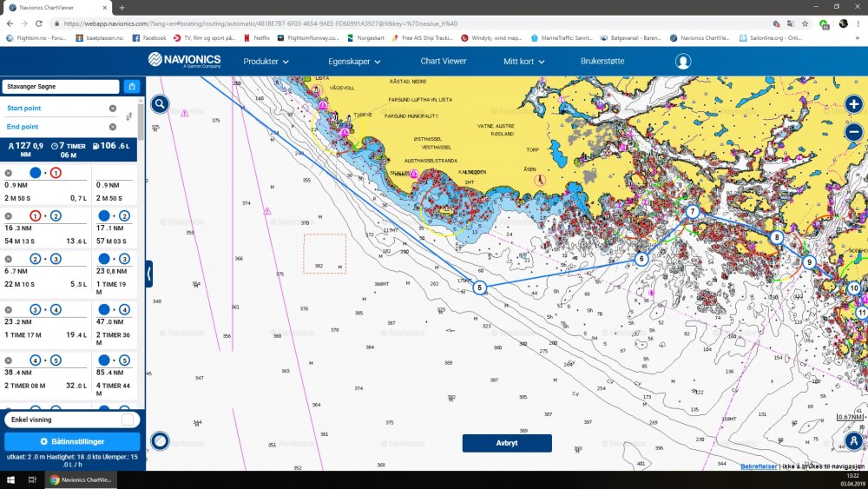Click the map scale 0.67NM indicator
Screen dimensions: 868x489
(x=850, y=417)
